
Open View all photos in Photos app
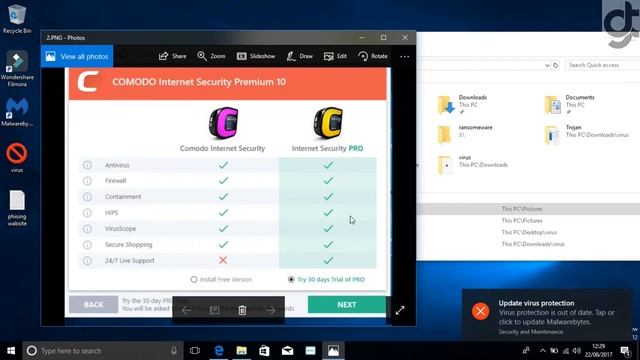coord(77,56)
